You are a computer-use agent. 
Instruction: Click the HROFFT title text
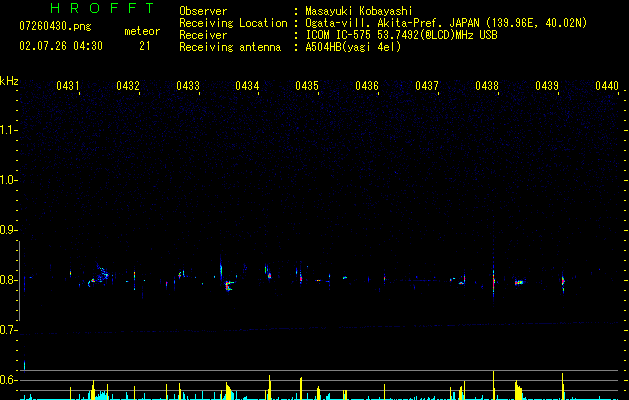102,8
